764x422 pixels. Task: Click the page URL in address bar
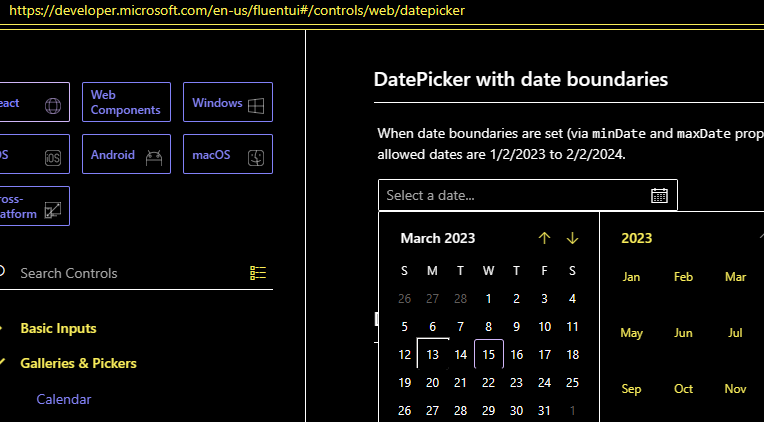point(237,10)
